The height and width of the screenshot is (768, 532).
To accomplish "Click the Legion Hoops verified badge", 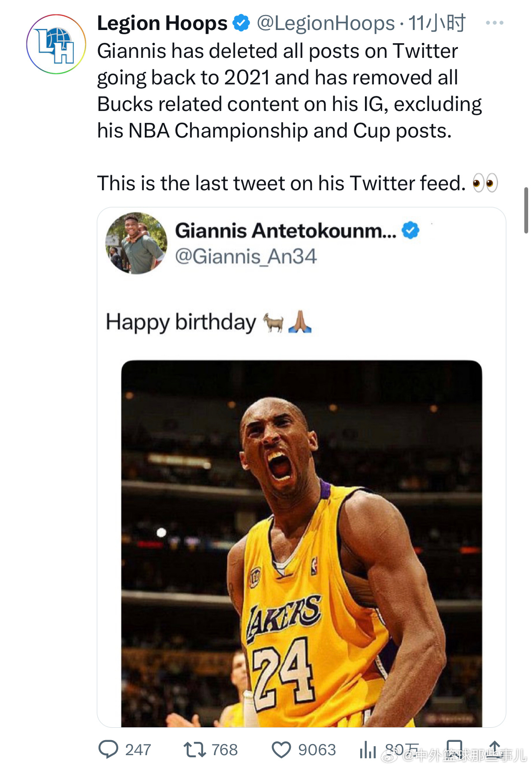I will pos(241,23).
